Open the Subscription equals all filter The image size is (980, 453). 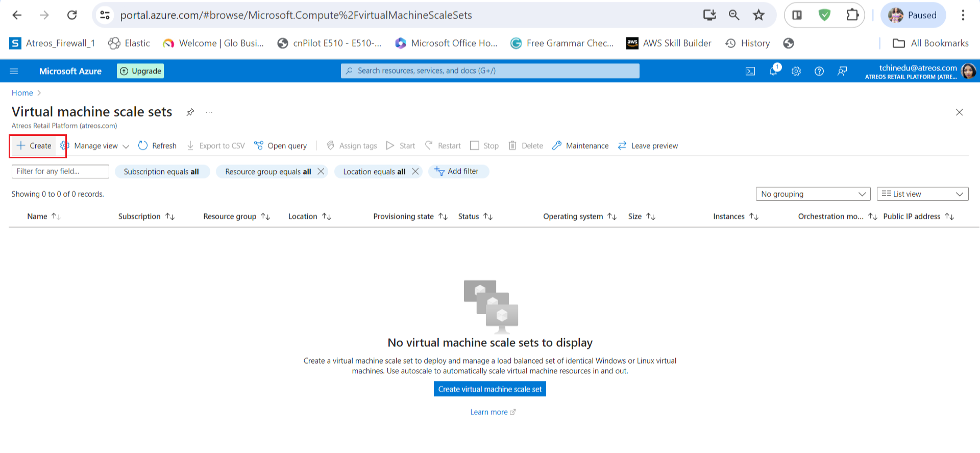(162, 172)
